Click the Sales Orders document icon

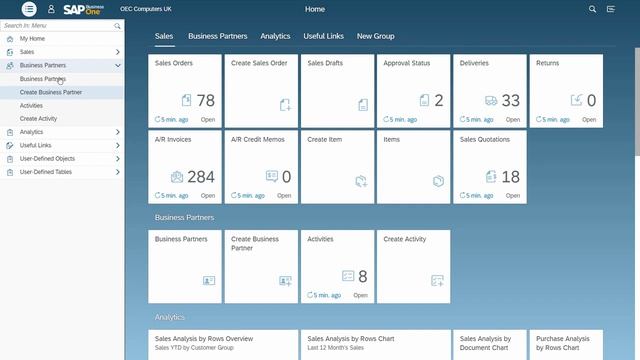[187, 100]
